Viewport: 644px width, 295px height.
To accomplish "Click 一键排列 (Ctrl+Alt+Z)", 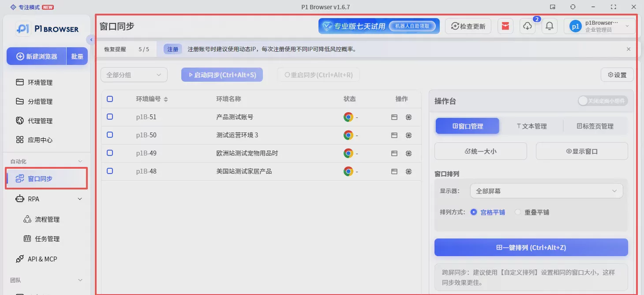I will 531,247.
